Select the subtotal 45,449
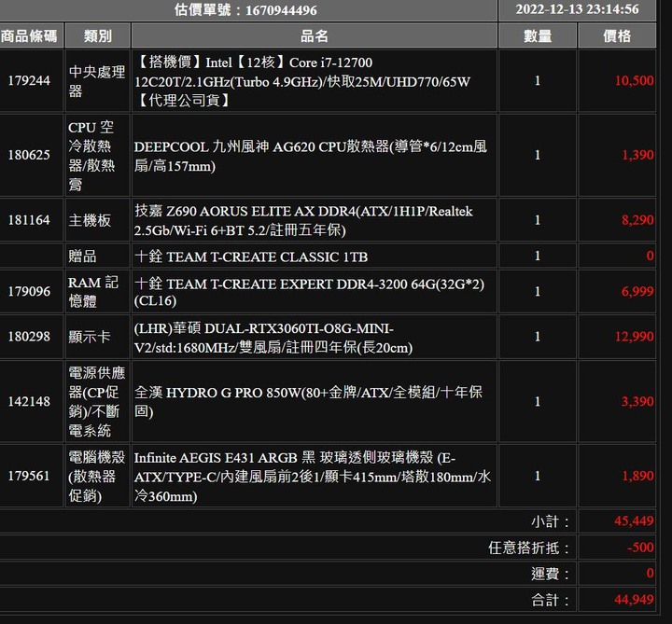Screen dimensions: 672x624 pos(635,521)
